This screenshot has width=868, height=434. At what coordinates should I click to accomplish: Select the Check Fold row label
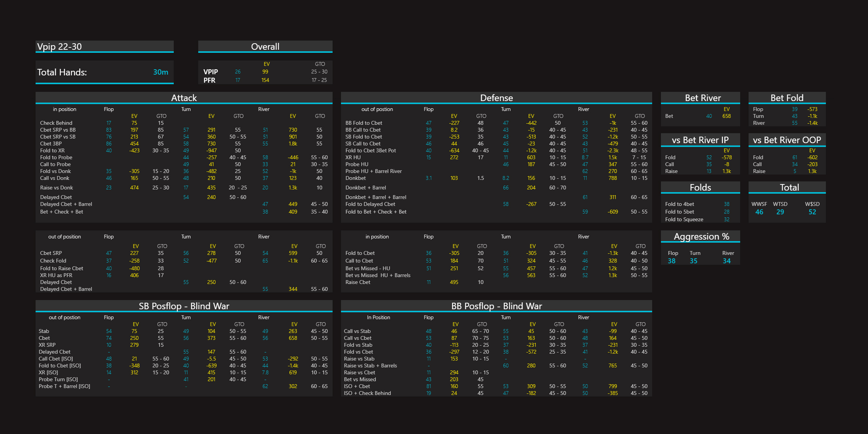53,261
